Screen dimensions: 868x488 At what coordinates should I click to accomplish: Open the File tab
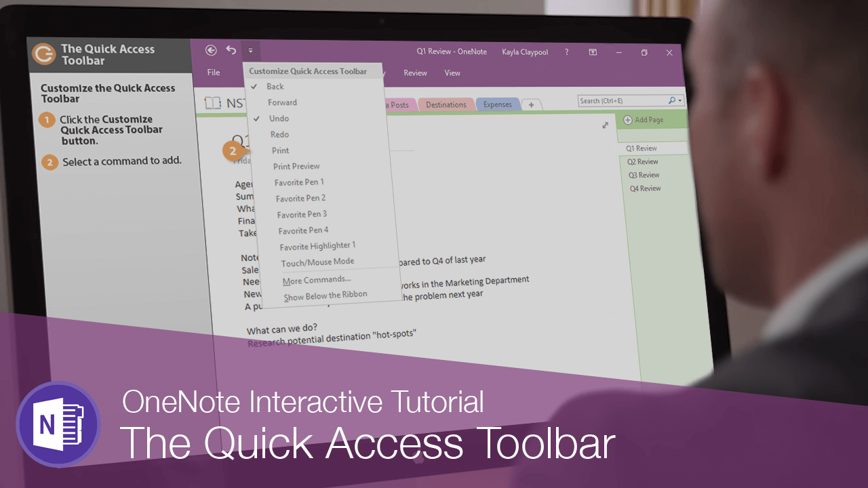click(214, 73)
